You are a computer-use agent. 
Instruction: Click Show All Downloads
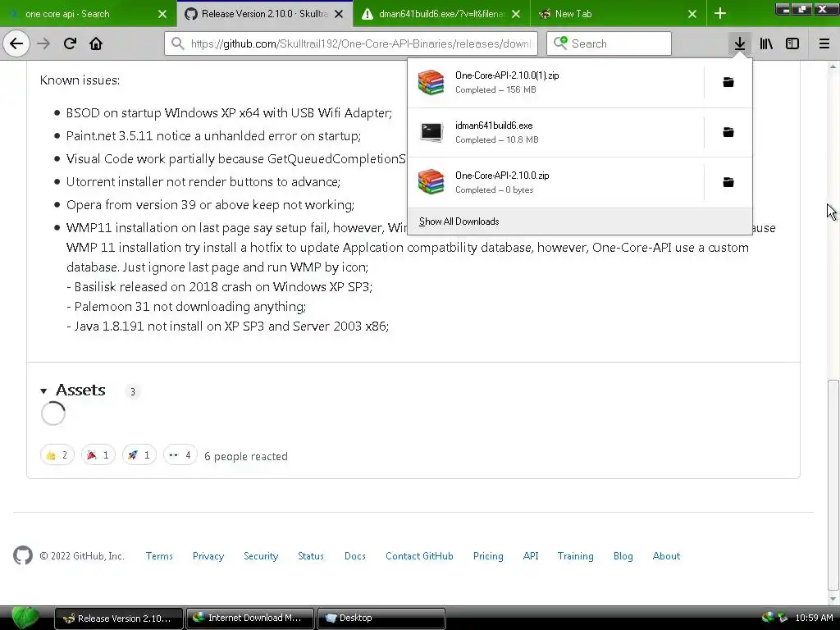(x=580, y=221)
